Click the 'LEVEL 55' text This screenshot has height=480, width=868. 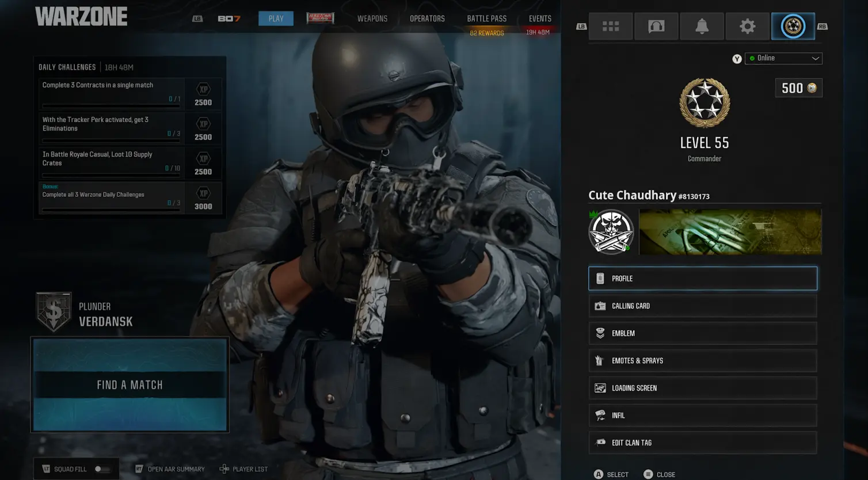(705, 143)
